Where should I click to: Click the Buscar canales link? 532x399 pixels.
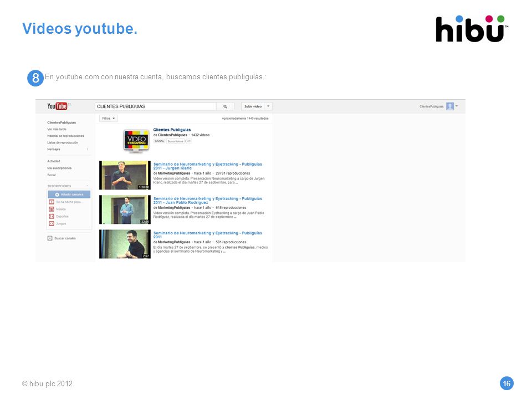pyautogui.click(x=65, y=238)
